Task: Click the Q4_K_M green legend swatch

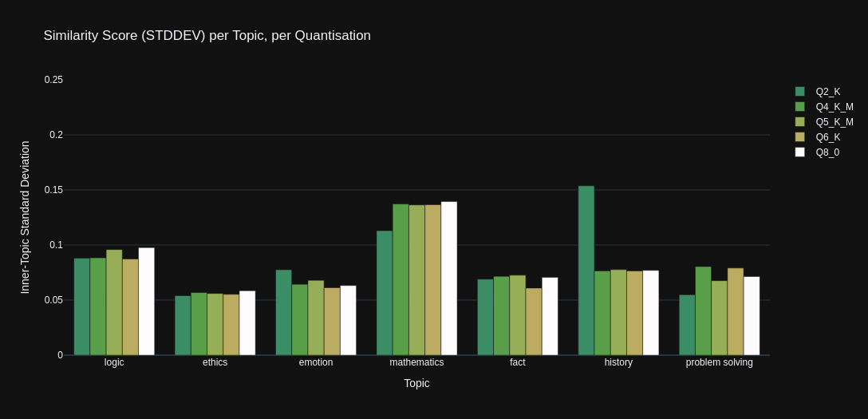Action: (x=800, y=107)
